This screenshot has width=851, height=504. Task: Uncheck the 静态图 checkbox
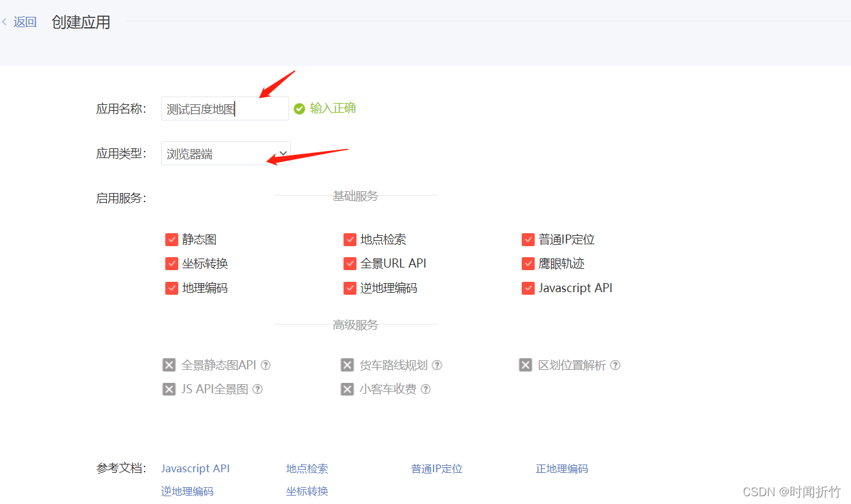coord(172,240)
